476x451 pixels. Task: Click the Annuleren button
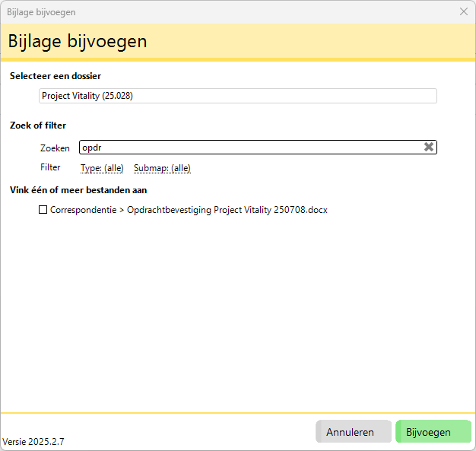pyautogui.click(x=354, y=431)
